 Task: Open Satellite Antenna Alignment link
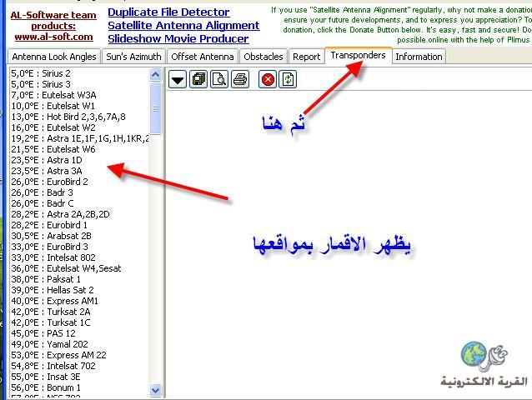183,26
